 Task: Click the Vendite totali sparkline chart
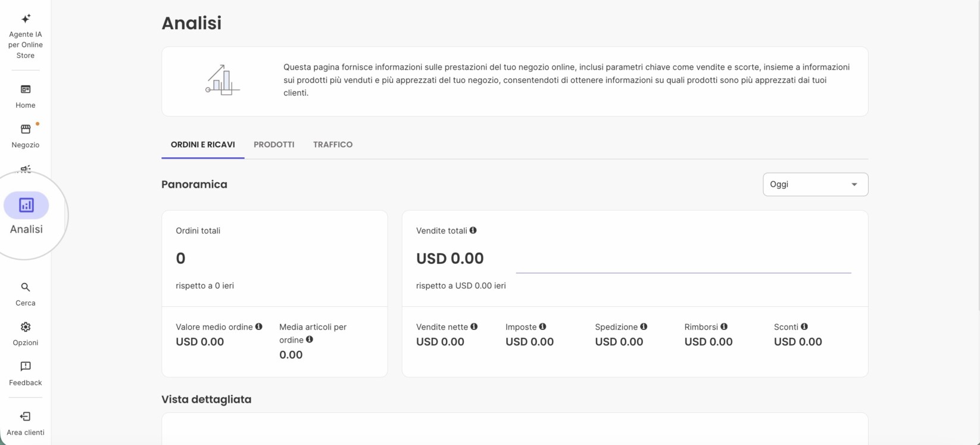[x=683, y=272]
